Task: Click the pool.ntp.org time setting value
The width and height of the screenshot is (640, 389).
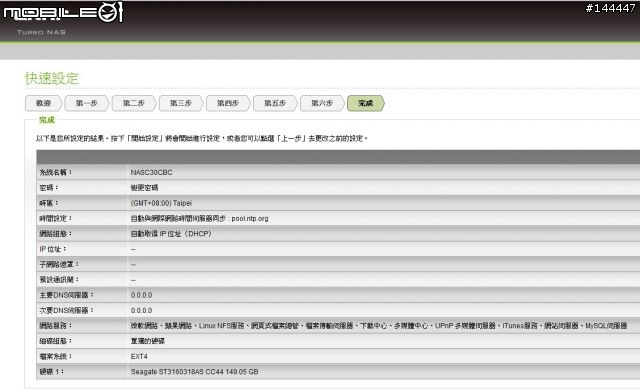Action: click(x=200, y=218)
